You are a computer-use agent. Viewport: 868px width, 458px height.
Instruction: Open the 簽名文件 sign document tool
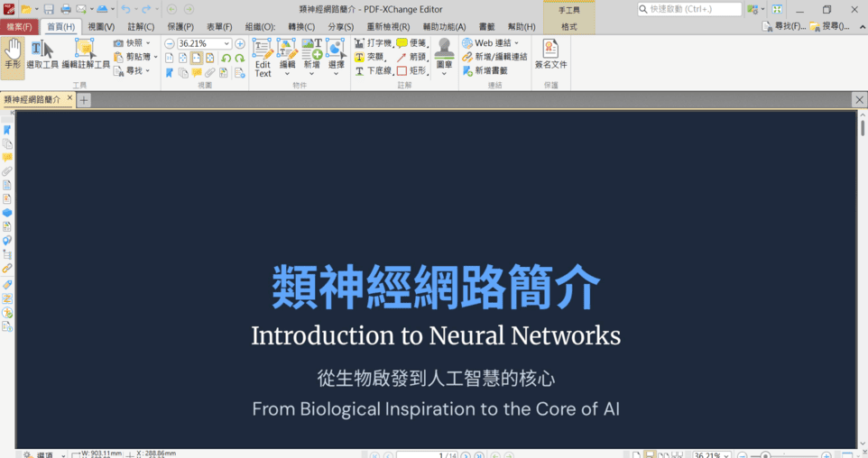tap(550, 55)
